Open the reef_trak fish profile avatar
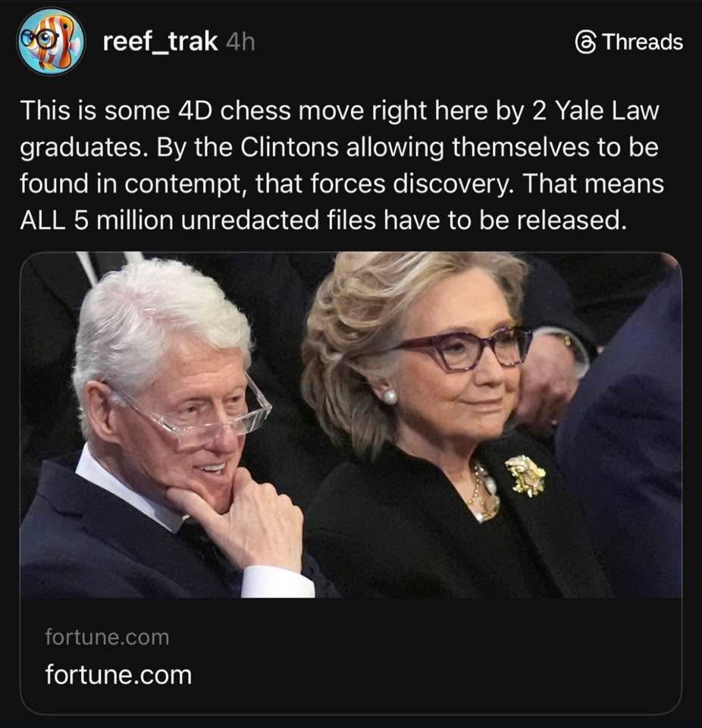Image resolution: width=702 pixels, height=728 pixels. (x=51, y=41)
